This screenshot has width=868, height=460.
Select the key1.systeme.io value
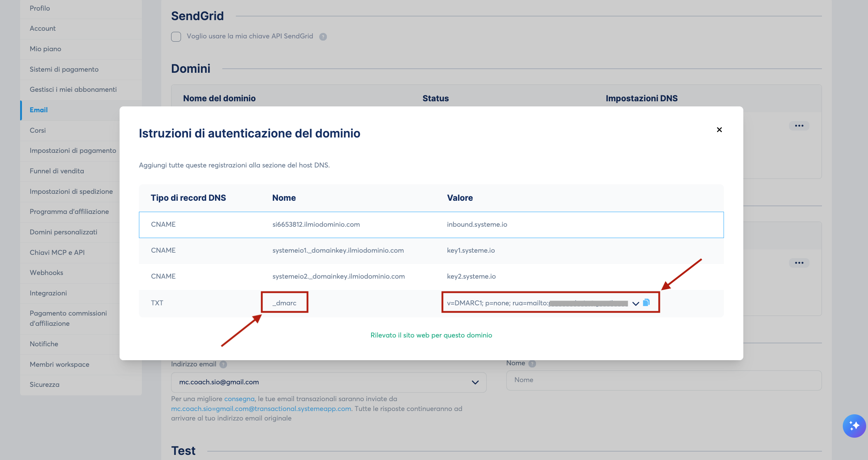click(471, 250)
